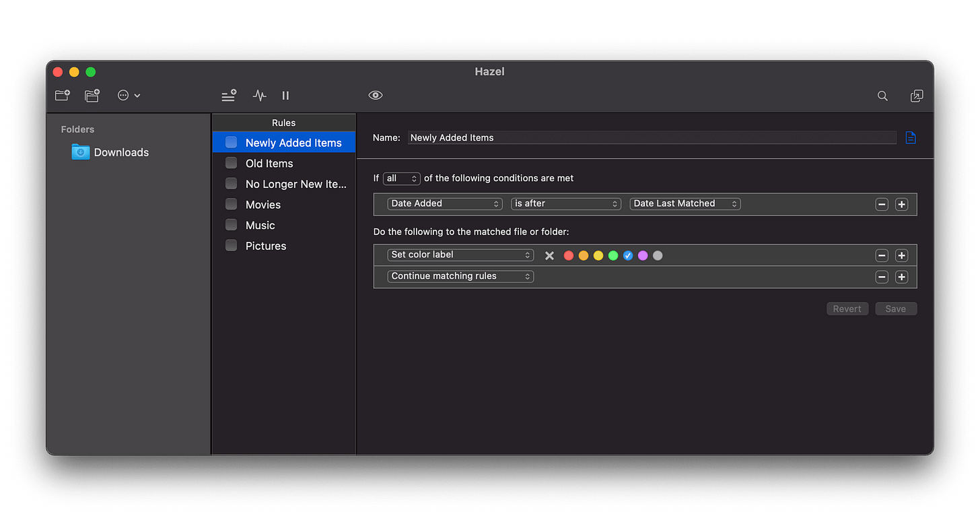Choose the purple color label
980x516 pixels.
pyautogui.click(x=643, y=255)
